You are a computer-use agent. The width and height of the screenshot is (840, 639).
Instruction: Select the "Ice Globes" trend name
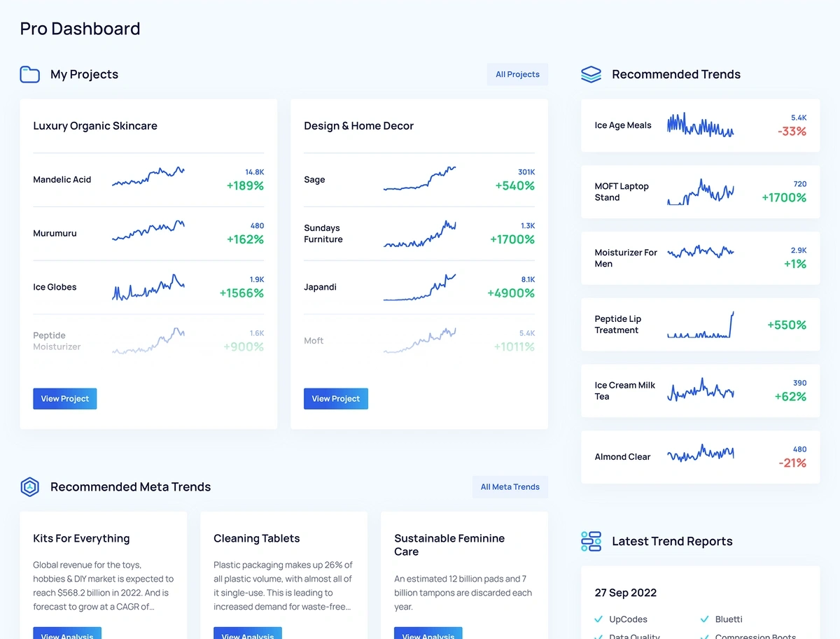pyautogui.click(x=55, y=287)
